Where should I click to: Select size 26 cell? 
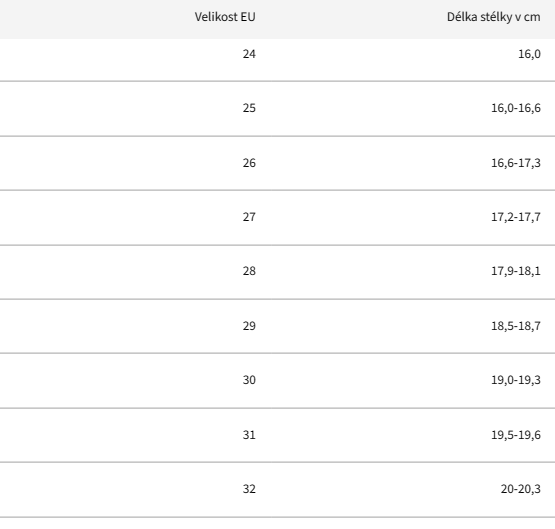pos(249,163)
